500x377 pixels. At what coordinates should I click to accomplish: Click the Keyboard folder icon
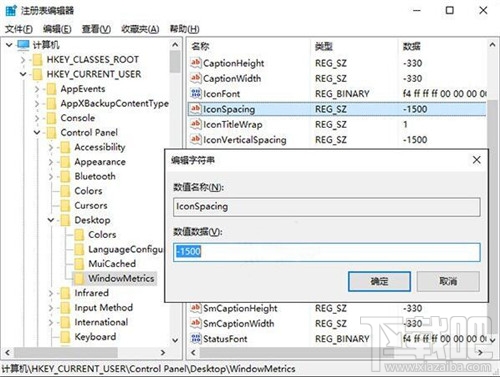point(65,337)
